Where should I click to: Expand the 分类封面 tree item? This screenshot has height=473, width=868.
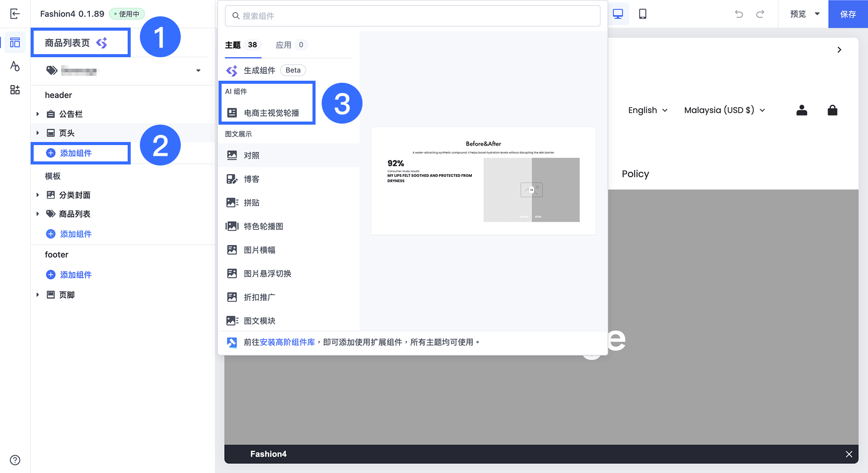[x=37, y=195]
